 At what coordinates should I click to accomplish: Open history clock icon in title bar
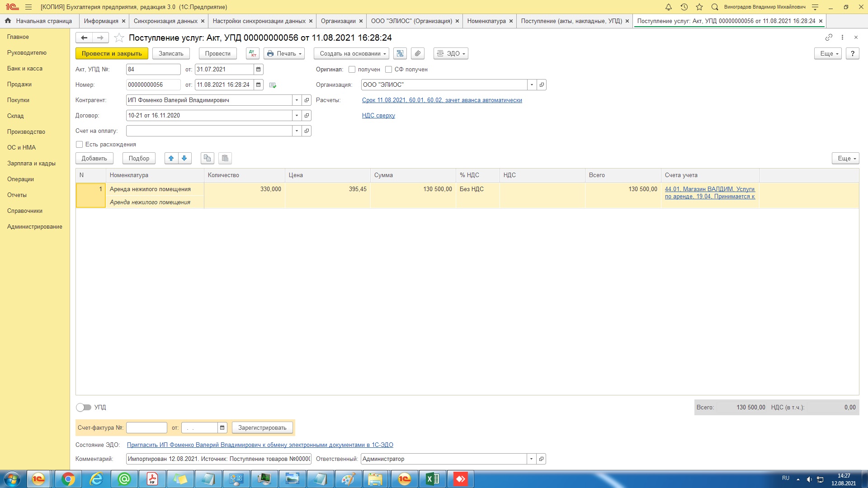pos(684,7)
